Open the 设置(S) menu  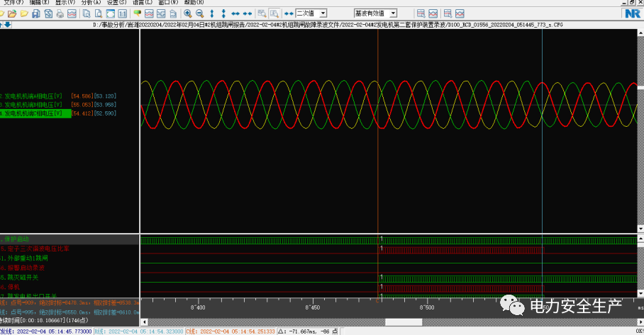[116, 3]
